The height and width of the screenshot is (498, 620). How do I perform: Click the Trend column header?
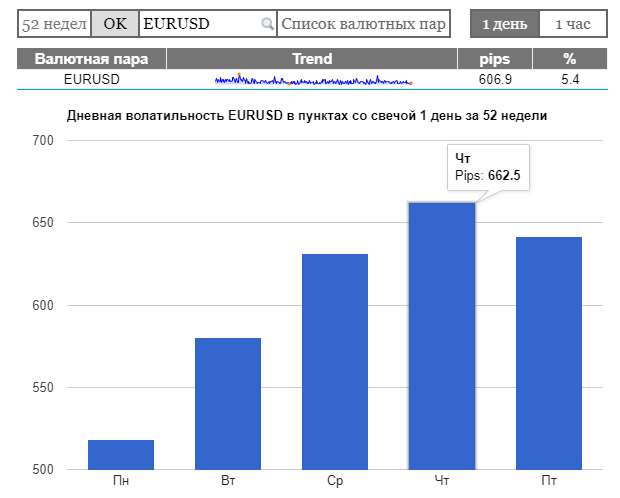point(312,59)
